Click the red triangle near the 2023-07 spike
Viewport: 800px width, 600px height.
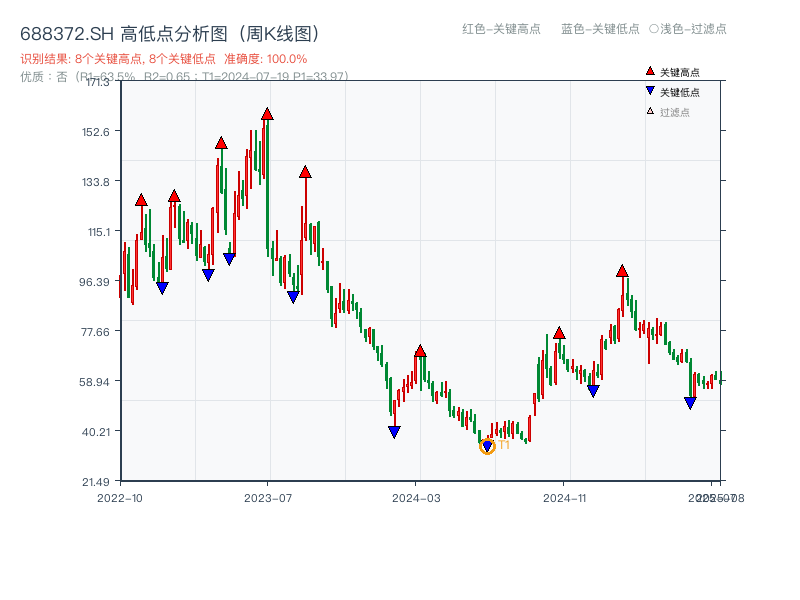[x=306, y=172]
